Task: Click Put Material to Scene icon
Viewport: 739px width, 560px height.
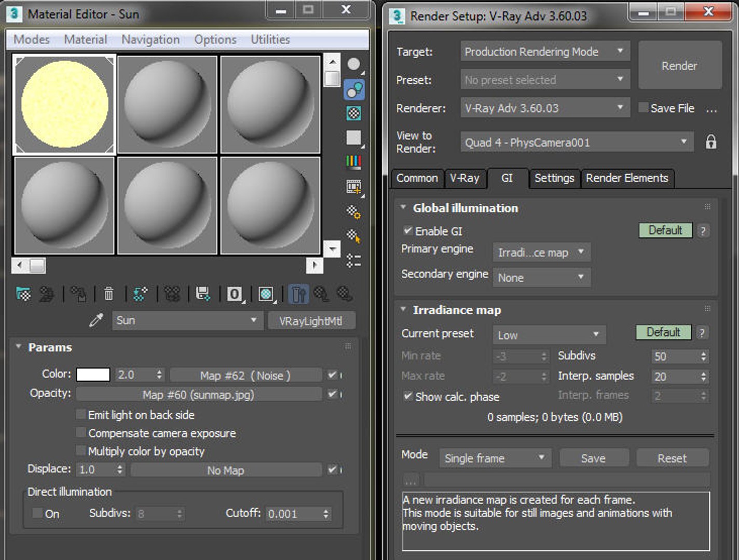Action: pos(47,295)
